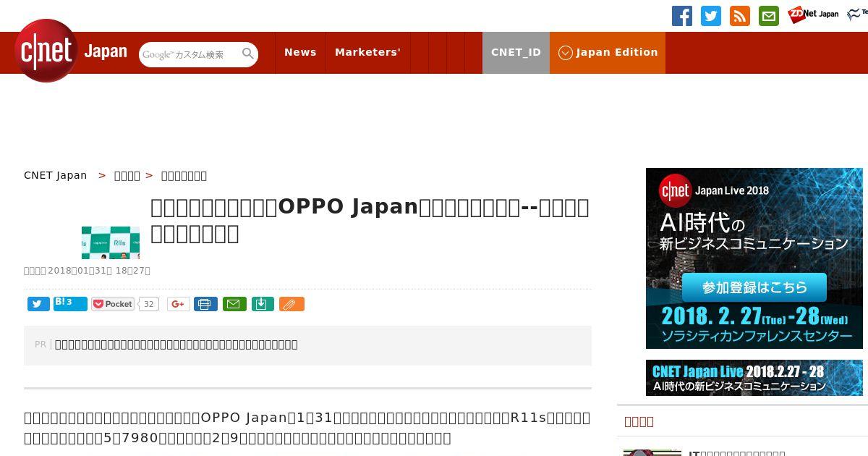The width and height of the screenshot is (868, 456).
Task: Open the orange RSS feed icon
Action: (740, 16)
